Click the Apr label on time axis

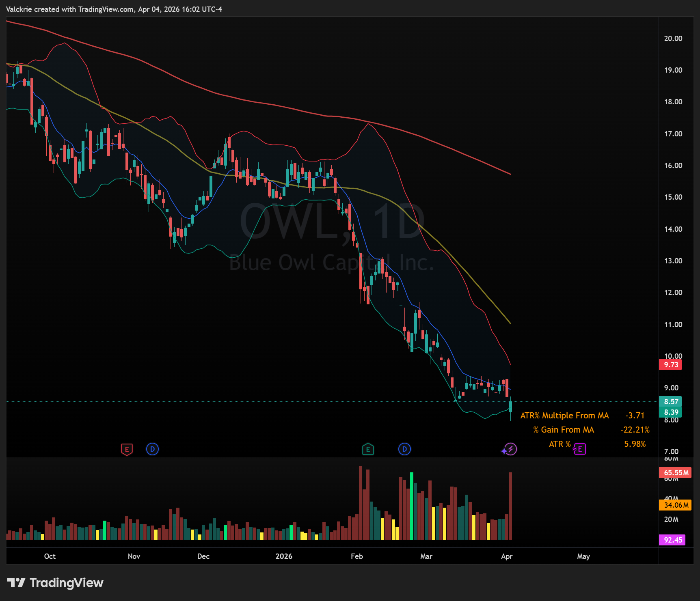[507, 556]
